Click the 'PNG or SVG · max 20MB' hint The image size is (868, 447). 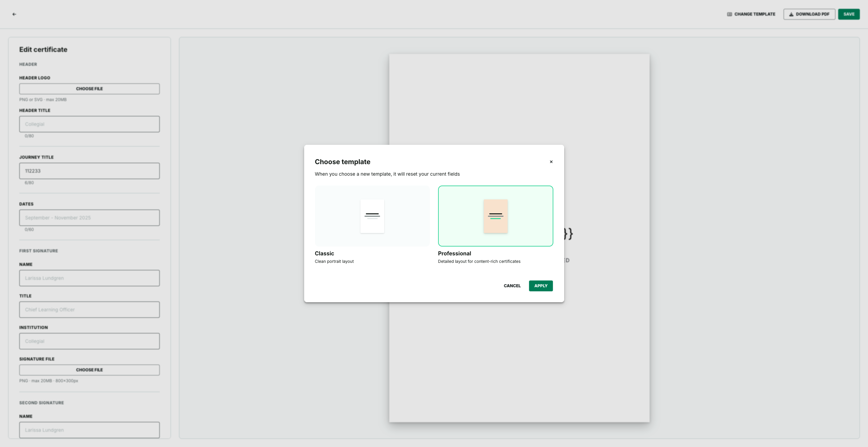pyautogui.click(x=43, y=100)
